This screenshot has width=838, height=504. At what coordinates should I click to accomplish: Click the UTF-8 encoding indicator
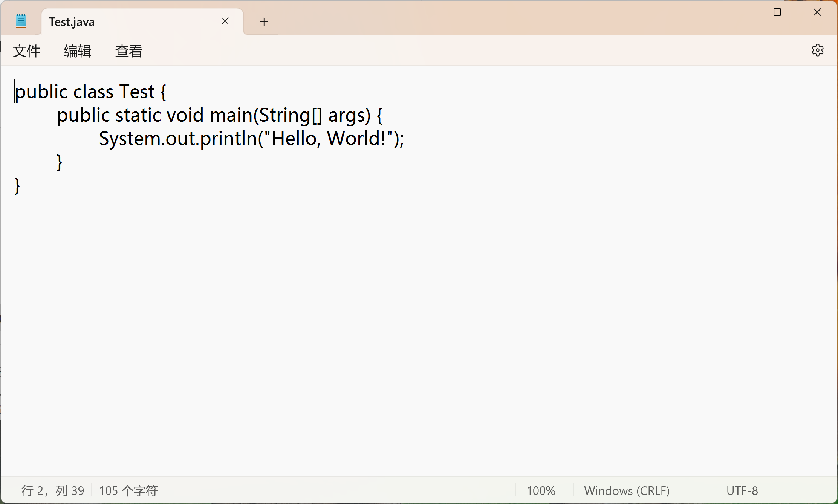pos(742,490)
